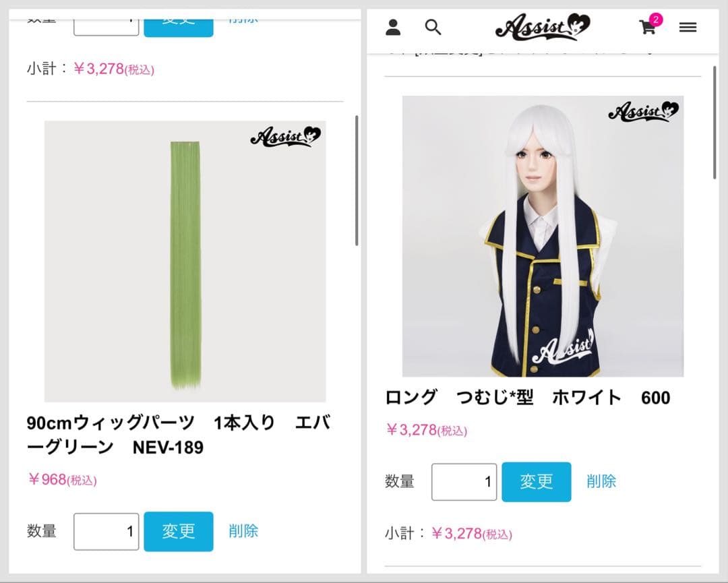Open the hamburger menu icon
728x583 pixels.
[688, 28]
